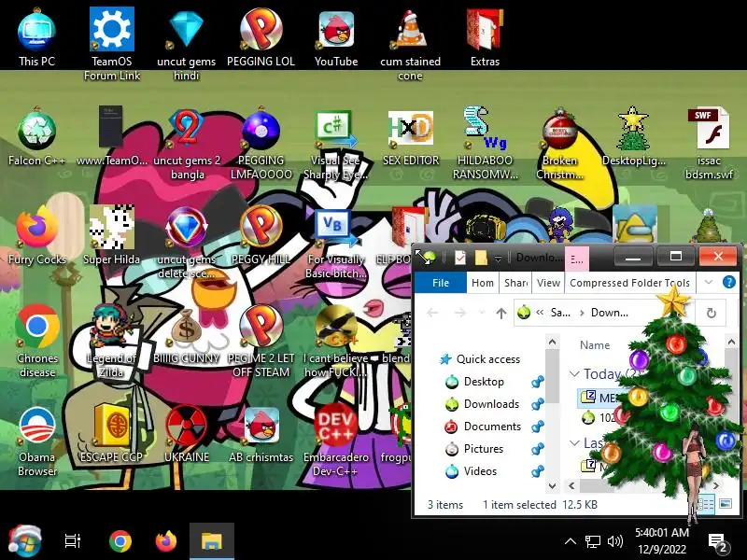Open the UKRAINE radiation symbol icon
This screenshot has height=560, width=747.
187,433
